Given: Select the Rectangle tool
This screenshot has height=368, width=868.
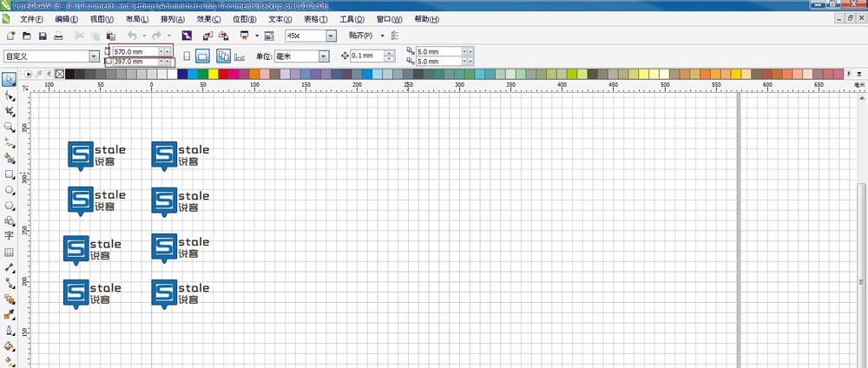Looking at the screenshot, I should tap(10, 174).
